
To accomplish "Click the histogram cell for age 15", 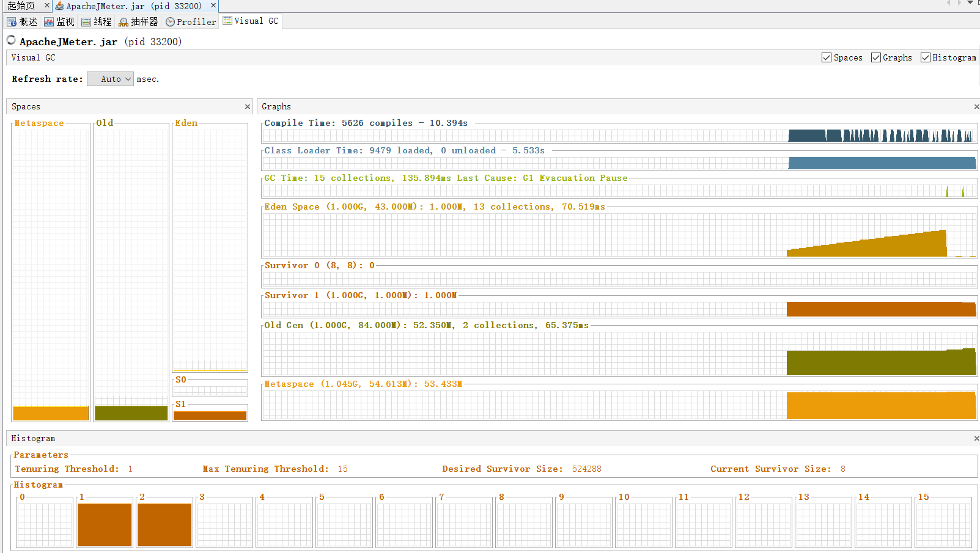I will (x=943, y=524).
